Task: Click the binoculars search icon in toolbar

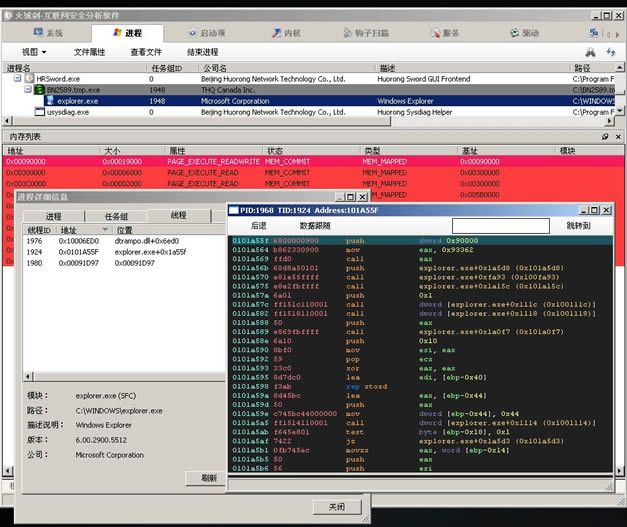Action: (591, 51)
